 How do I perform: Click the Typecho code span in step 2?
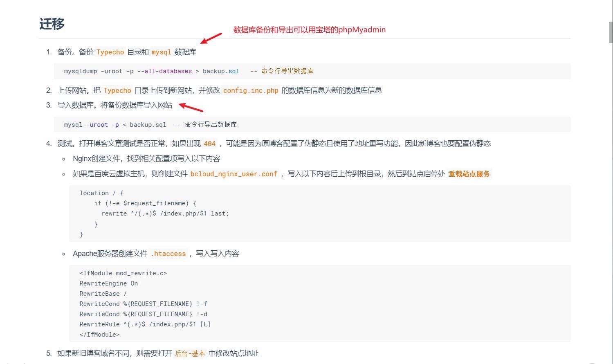click(x=117, y=90)
